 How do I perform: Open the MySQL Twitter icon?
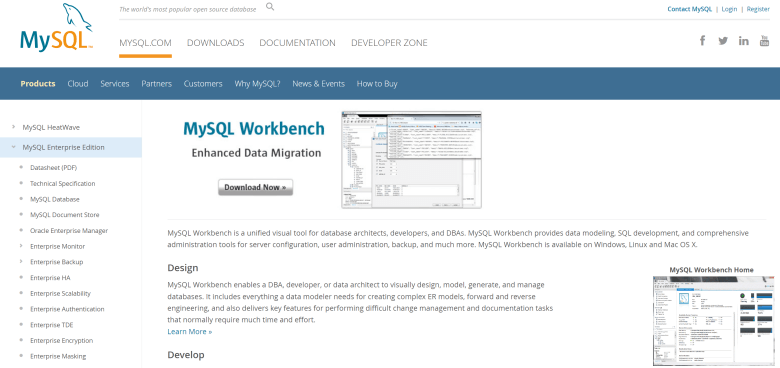723,41
